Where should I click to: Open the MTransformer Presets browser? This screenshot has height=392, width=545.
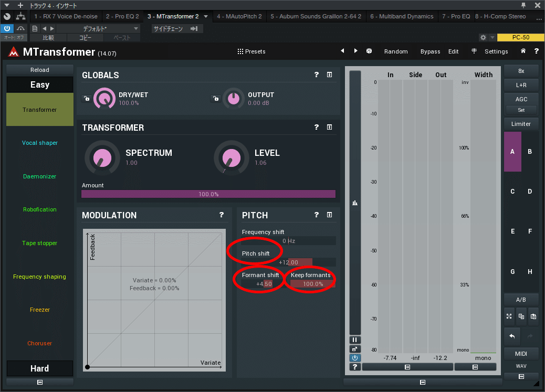click(251, 51)
